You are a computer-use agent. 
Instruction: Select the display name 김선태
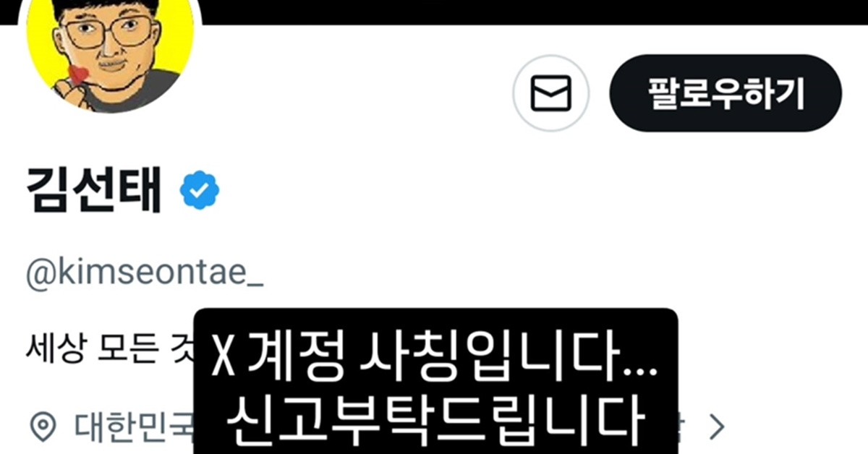click(93, 190)
